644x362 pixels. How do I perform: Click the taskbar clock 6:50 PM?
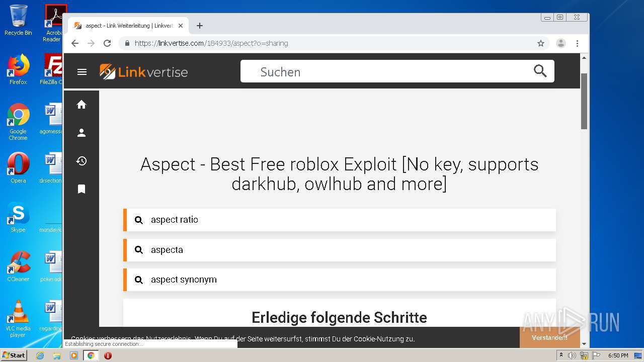pyautogui.click(x=618, y=355)
